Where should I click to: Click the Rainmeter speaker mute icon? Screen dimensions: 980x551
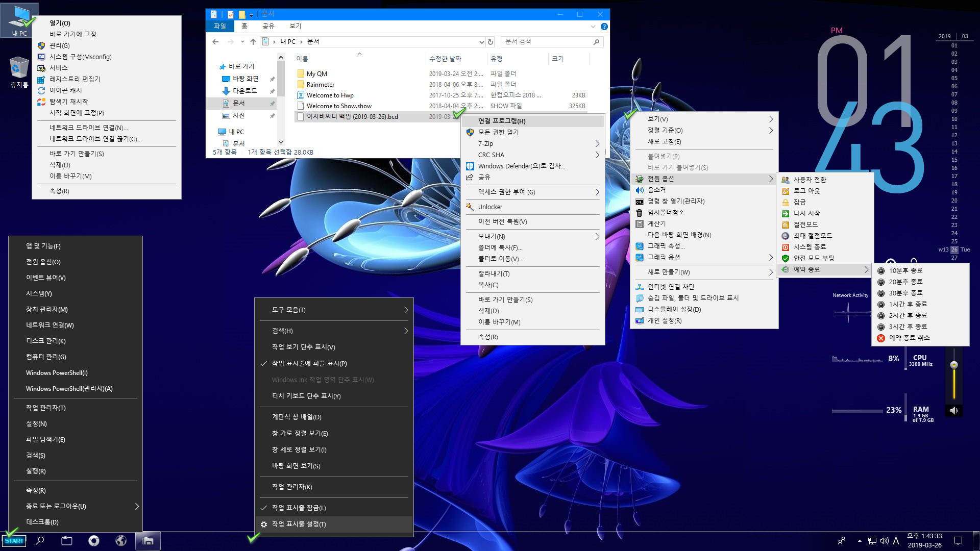(x=954, y=410)
